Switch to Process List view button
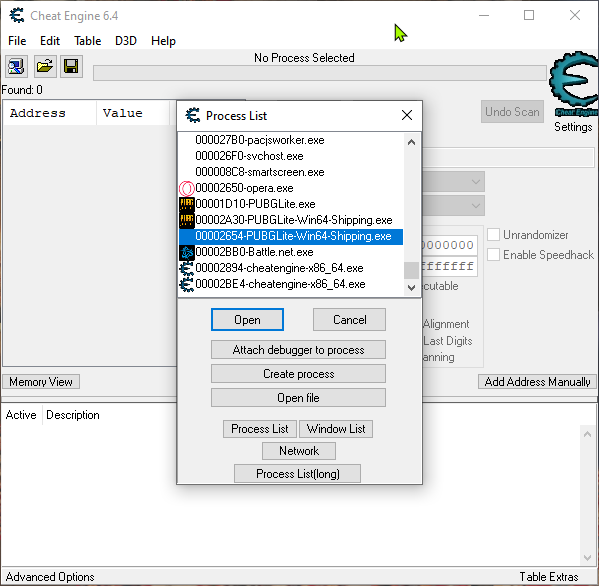This screenshot has width=599, height=586. point(260,429)
